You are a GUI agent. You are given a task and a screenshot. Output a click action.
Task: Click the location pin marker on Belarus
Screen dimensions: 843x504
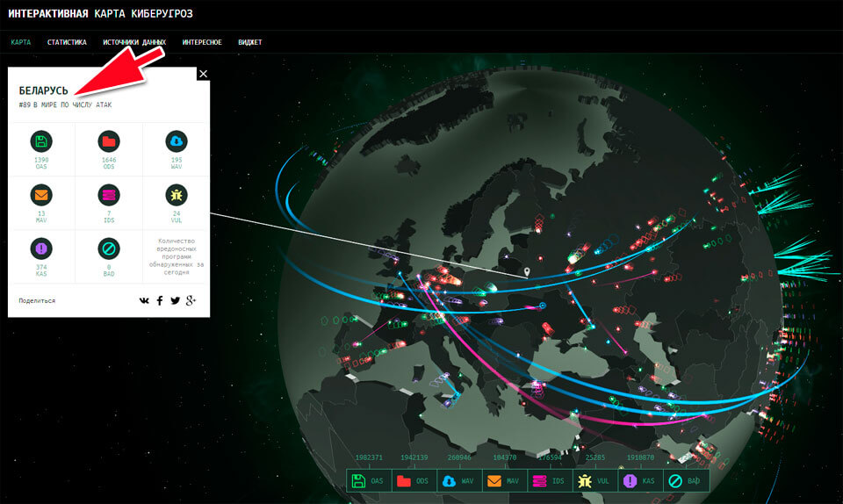[527, 272]
